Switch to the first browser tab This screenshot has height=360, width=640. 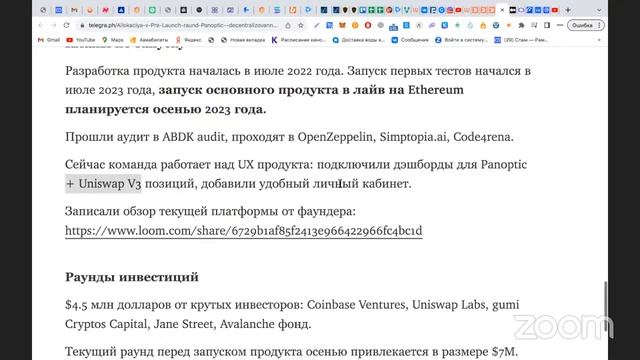(x=43, y=10)
